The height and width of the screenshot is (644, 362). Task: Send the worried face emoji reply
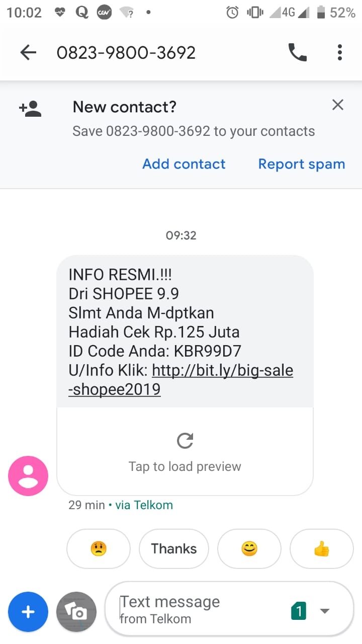click(99, 548)
